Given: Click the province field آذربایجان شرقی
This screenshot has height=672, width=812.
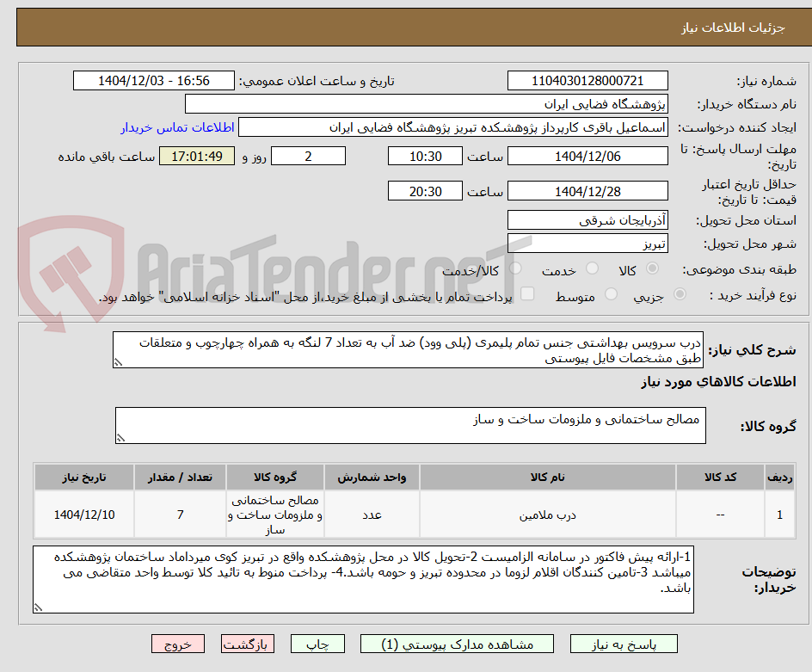Looking at the screenshot, I should [587, 220].
